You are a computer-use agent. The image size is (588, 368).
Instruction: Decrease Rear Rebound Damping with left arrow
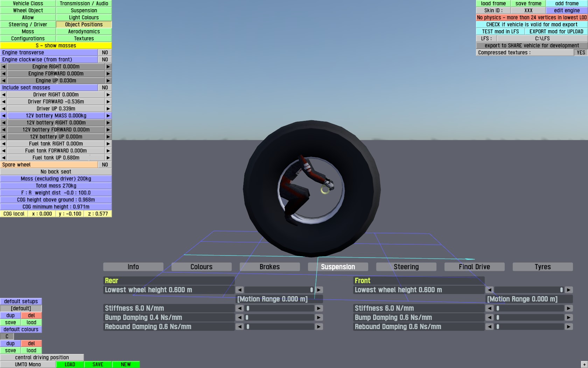(239, 327)
